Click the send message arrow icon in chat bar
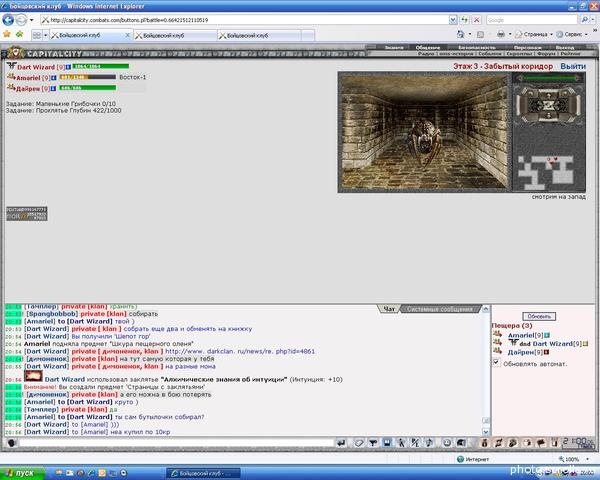 (x=341, y=443)
